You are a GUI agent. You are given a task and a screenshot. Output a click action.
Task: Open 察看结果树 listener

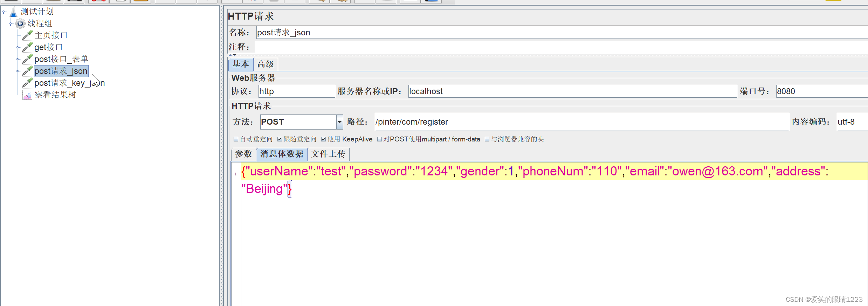point(55,95)
